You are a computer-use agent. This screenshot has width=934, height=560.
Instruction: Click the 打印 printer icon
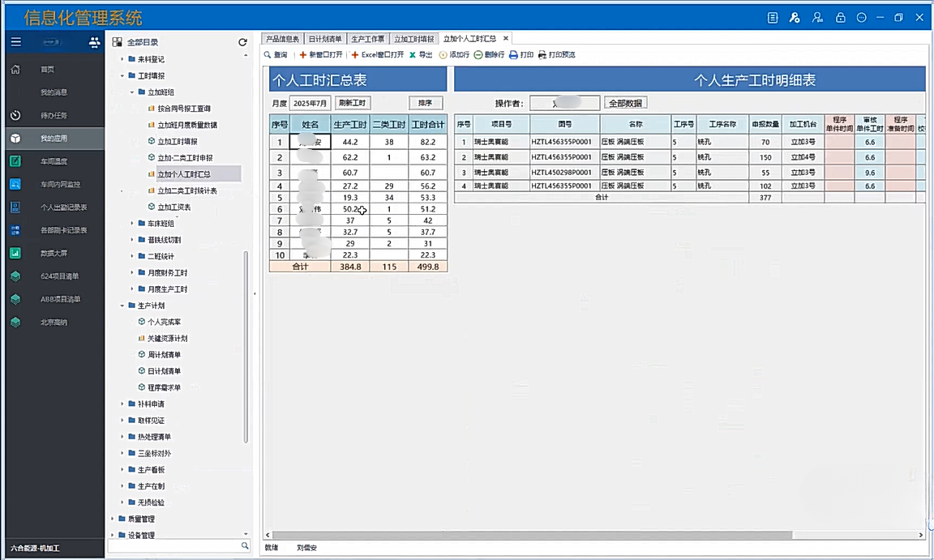pyautogui.click(x=513, y=55)
